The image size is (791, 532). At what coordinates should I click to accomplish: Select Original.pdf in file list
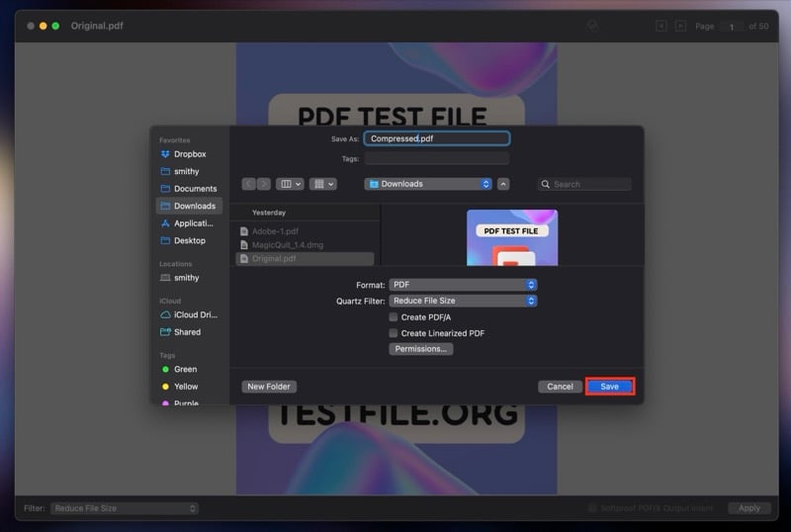point(306,258)
